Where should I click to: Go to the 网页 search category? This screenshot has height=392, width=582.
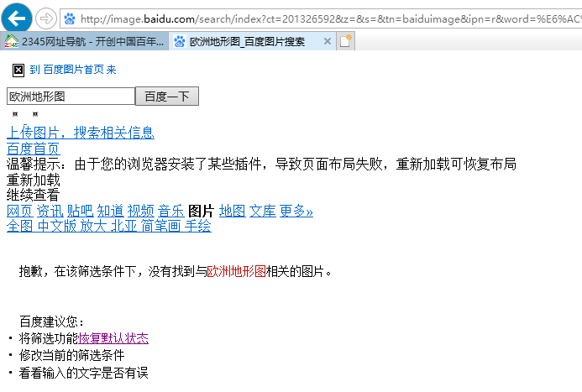[x=20, y=211]
